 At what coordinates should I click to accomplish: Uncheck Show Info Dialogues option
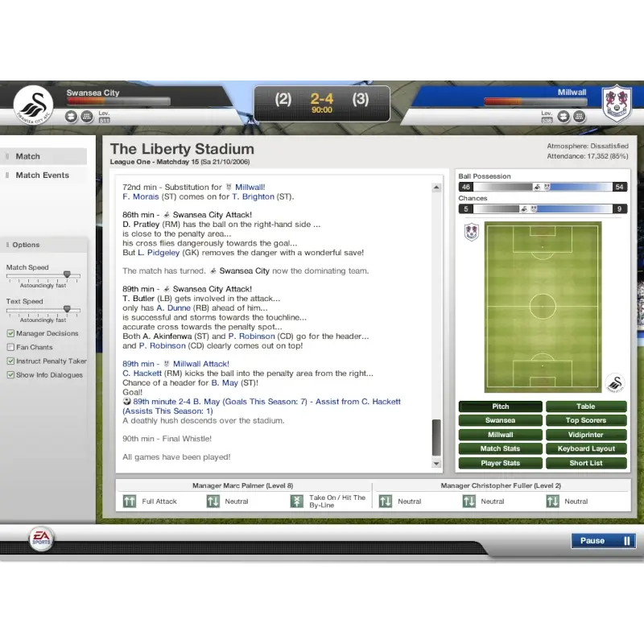coord(10,375)
